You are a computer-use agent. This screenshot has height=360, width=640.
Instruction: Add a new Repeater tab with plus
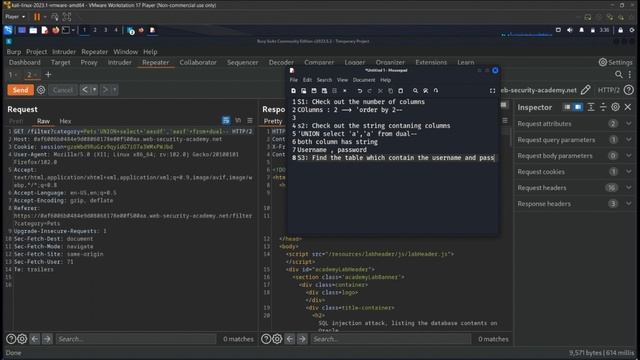click(x=48, y=75)
